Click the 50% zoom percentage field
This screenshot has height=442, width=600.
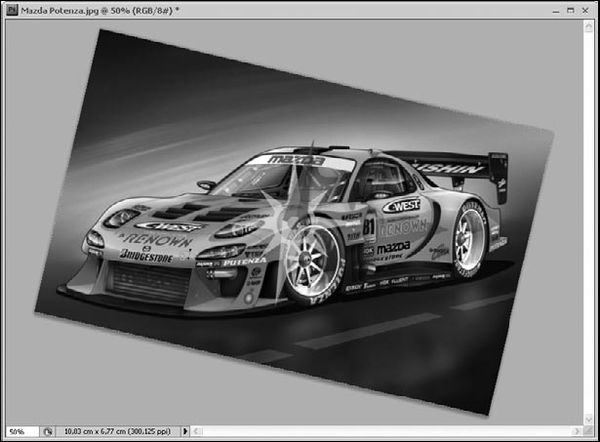(x=21, y=431)
